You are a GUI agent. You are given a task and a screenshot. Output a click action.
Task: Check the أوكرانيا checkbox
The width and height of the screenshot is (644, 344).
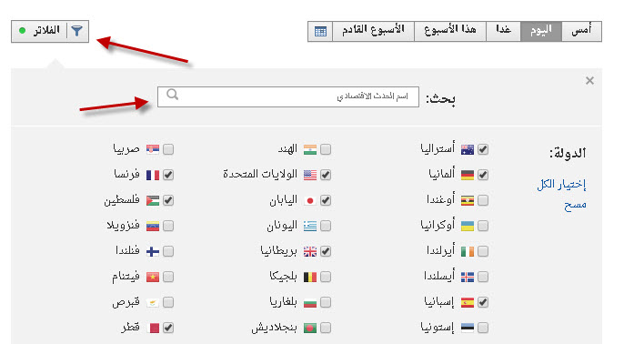[483, 226]
